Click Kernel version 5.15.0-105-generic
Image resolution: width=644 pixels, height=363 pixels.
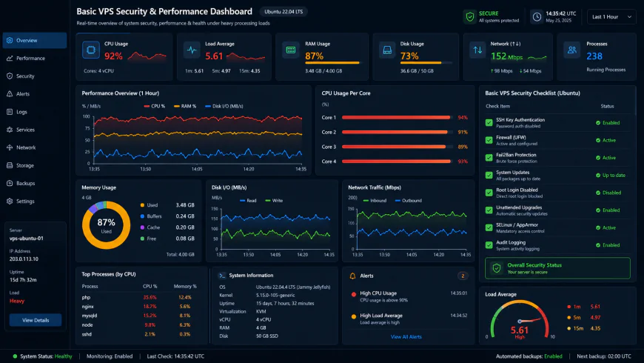click(x=275, y=295)
